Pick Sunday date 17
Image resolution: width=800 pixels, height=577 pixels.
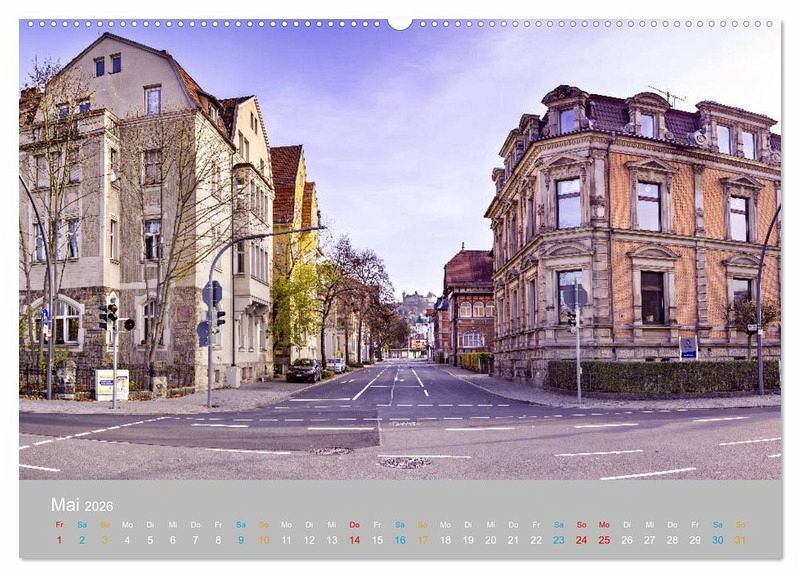(423, 540)
